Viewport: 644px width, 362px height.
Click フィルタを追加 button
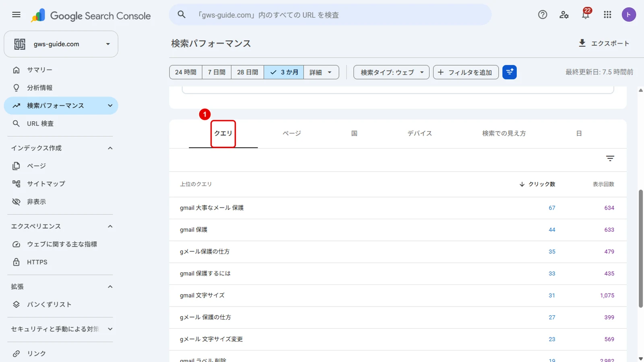pos(466,72)
